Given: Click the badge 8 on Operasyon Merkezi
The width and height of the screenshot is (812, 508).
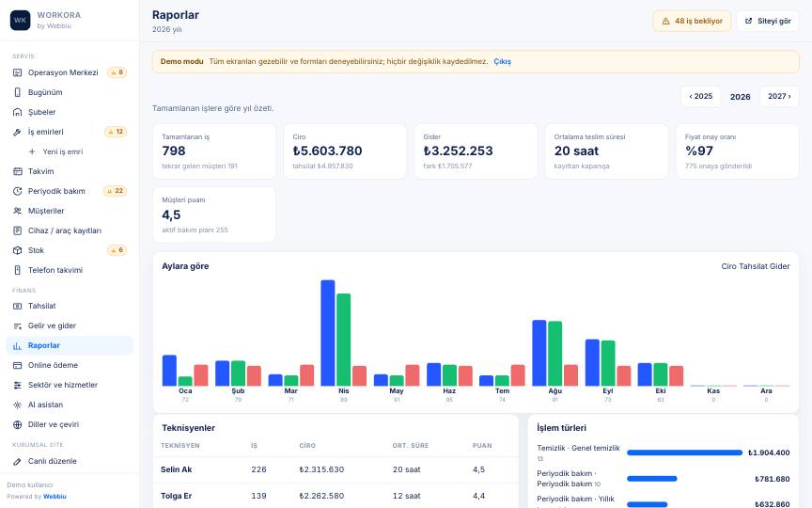Looking at the screenshot, I should [x=117, y=72].
